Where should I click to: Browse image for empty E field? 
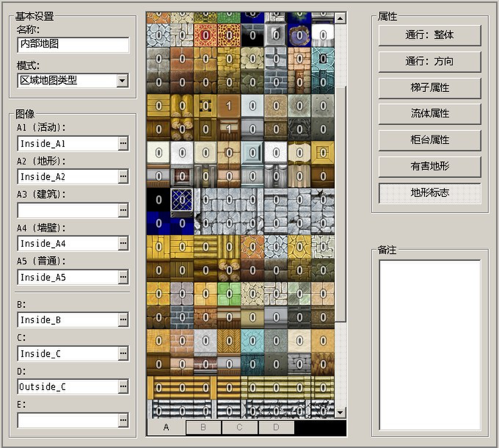pos(123,420)
